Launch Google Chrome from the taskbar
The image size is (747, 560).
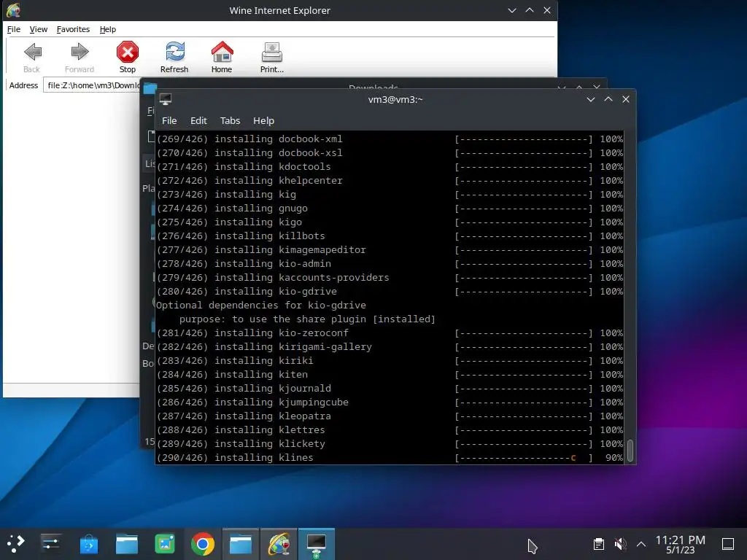click(203, 544)
